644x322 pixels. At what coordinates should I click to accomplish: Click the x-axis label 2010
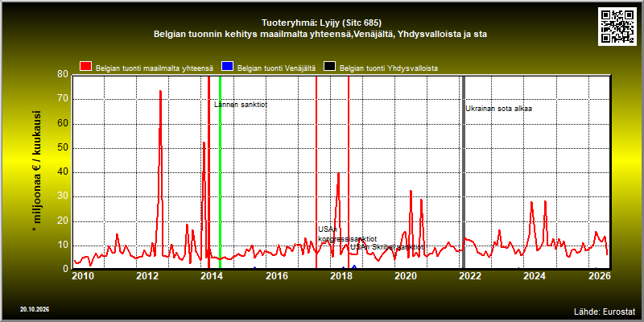pyautogui.click(x=83, y=275)
